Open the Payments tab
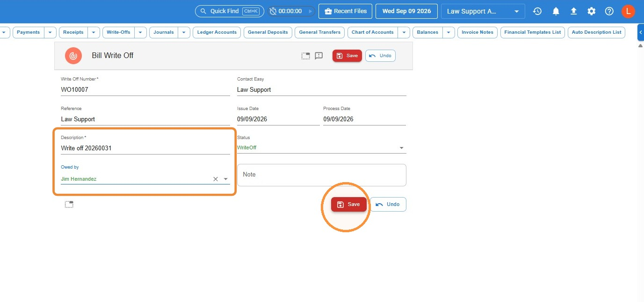 click(29, 32)
